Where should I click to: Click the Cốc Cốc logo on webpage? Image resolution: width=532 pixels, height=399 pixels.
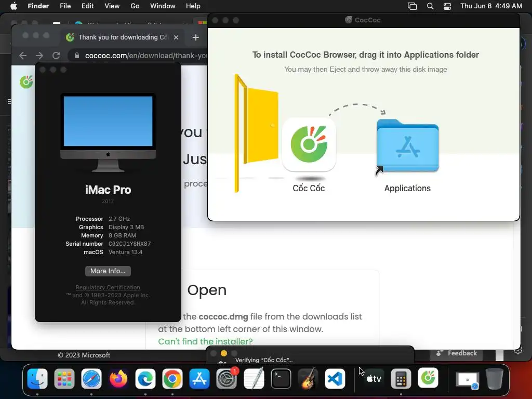pyautogui.click(x=26, y=82)
